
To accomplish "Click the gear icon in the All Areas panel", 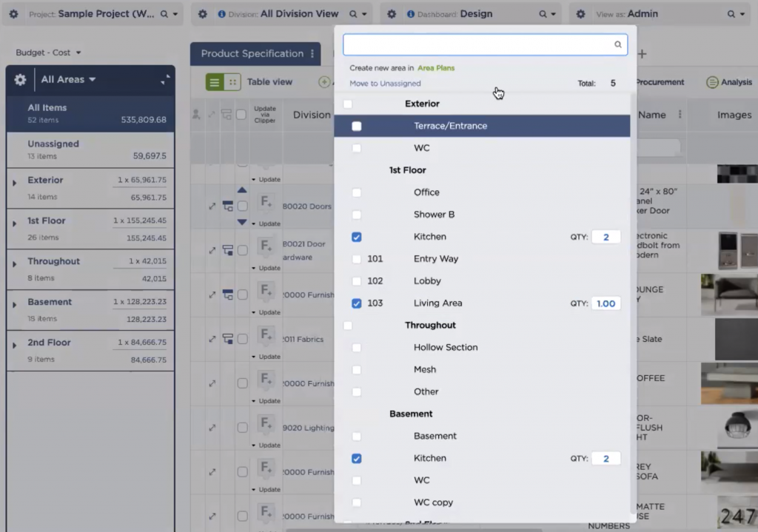I will (x=21, y=79).
